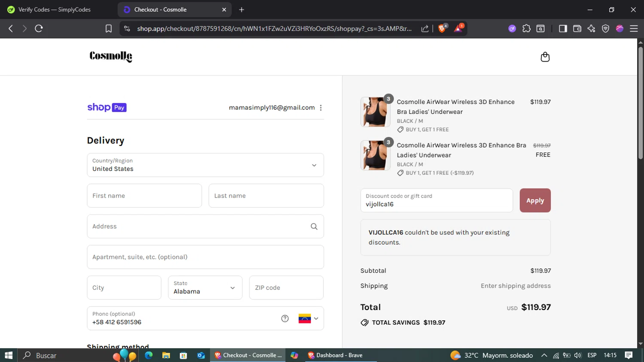Image resolution: width=644 pixels, height=362 pixels.
Task: Click the First name field
Action: 144,196
